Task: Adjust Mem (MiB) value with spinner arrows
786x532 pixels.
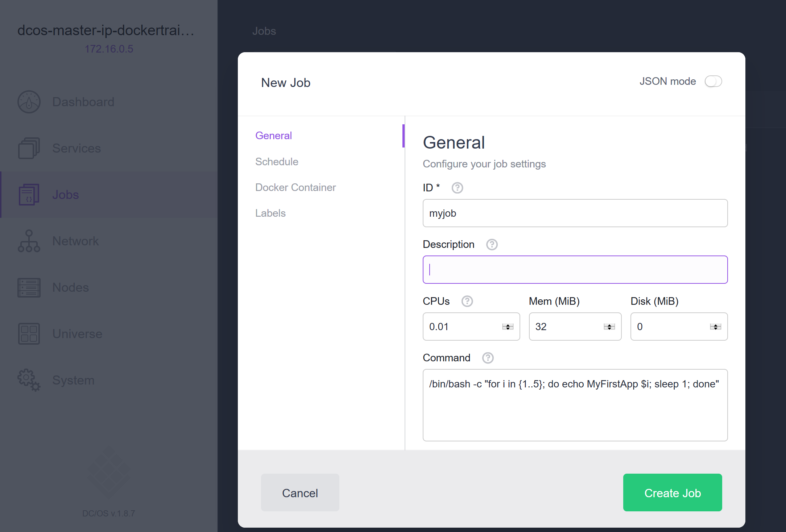Action: pos(609,327)
